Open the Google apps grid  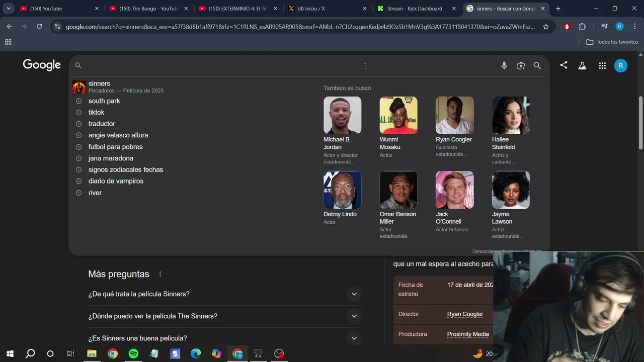[x=602, y=65]
